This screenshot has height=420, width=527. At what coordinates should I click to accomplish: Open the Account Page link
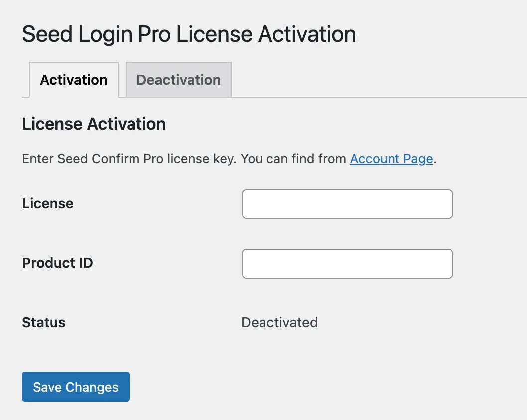pos(392,159)
